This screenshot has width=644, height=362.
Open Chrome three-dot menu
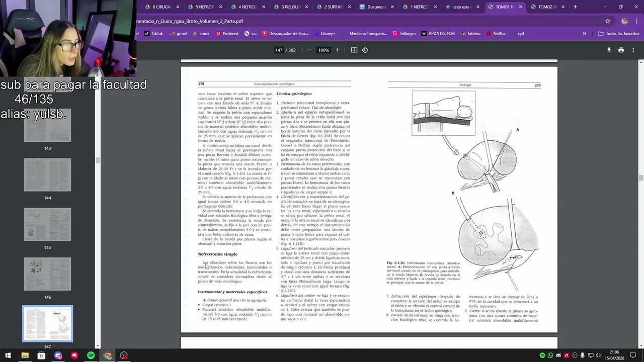point(635,21)
